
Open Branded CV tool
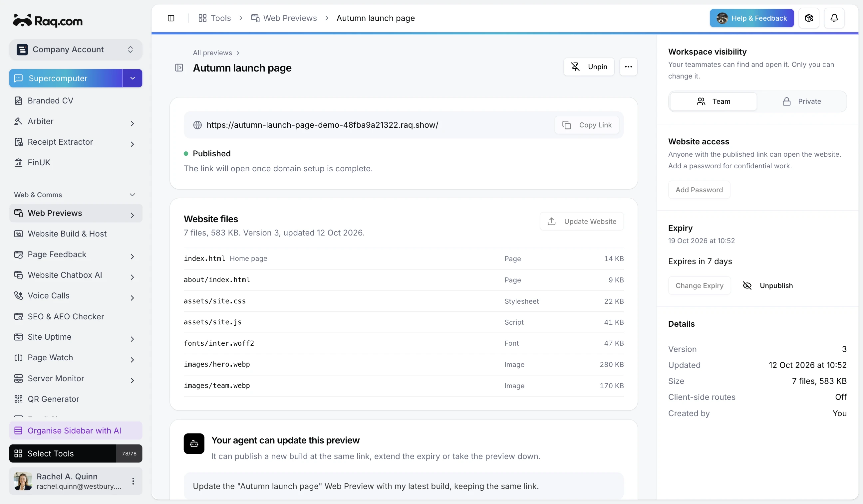tap(75, 100)
